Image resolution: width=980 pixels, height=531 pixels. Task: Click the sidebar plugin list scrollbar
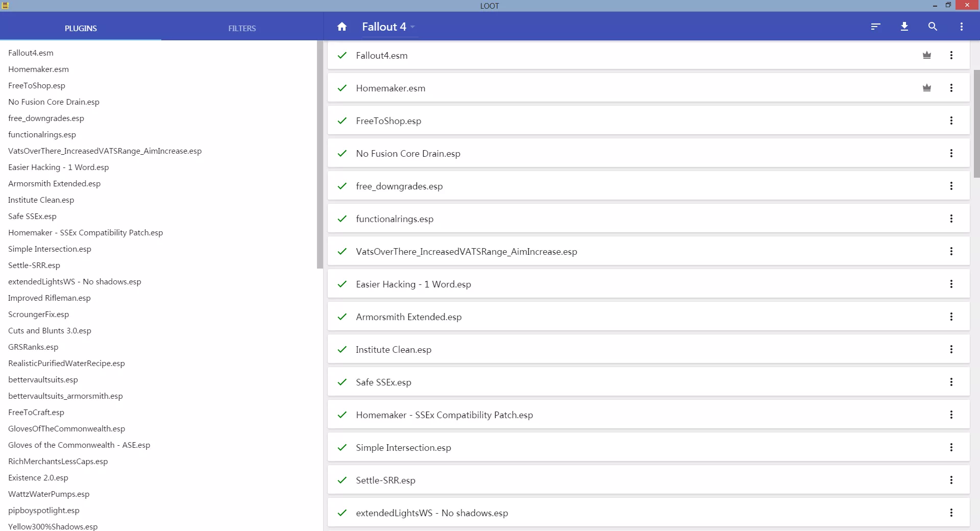pos(320,154)
